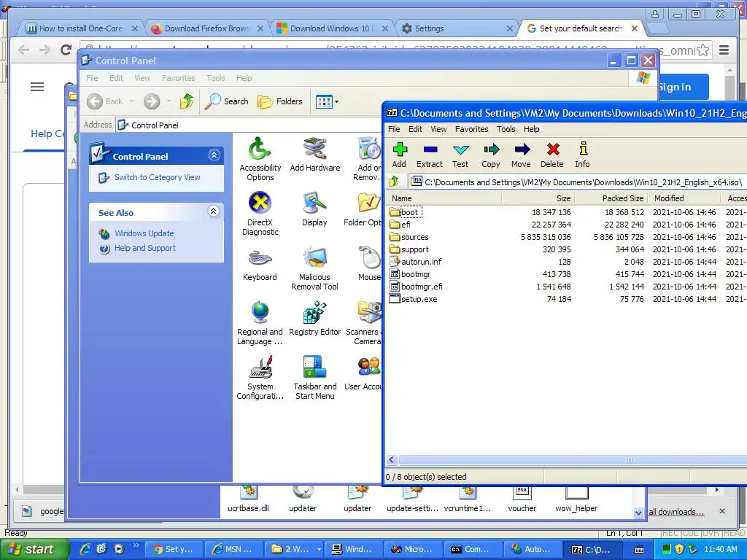This screenshot has height=560, width=747.
Task: Click the Start button
Action: (x=34, y=549)
